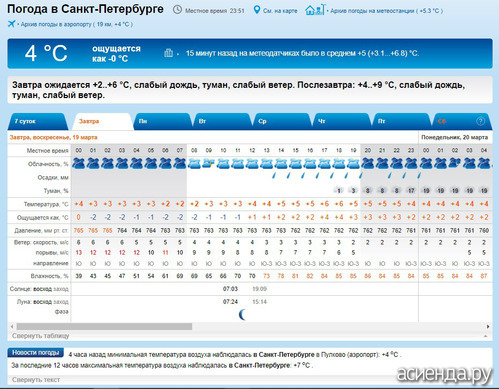Open Архив погоды в аэропорту link
Image resolution: width=499 pixels, height=389 pixels.
click(77, 24)
